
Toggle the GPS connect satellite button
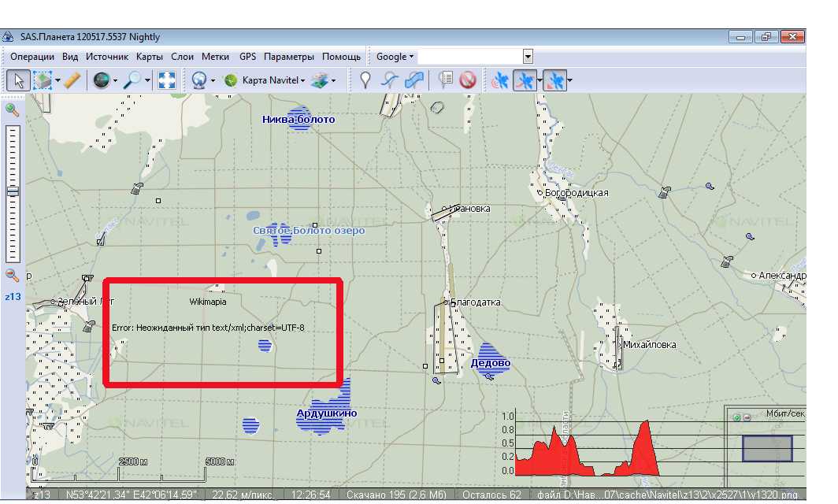point(499,80)
